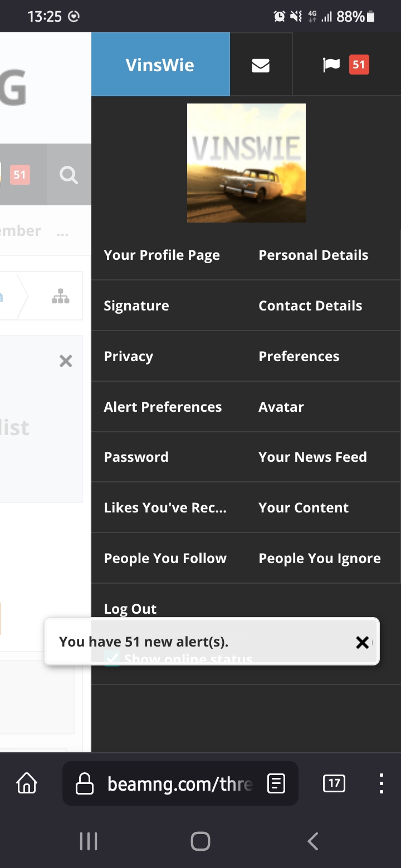The height and width of the screenshot is (868, 401).
Task: Dismiss the notice with gray X
Action: click(x=66, y=362)
